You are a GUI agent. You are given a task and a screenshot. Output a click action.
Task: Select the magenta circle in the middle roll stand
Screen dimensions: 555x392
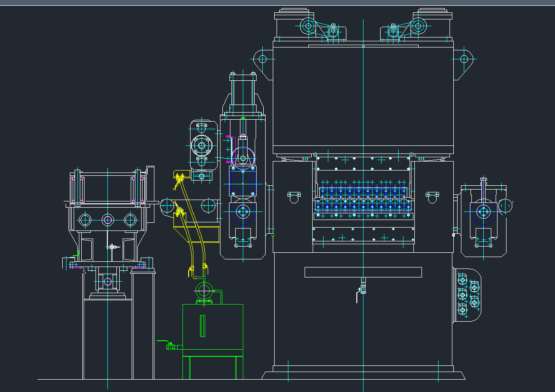click(243, 157)
